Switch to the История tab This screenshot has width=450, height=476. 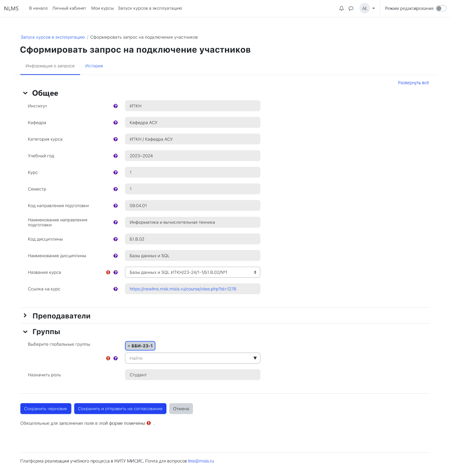pos(94,66)
